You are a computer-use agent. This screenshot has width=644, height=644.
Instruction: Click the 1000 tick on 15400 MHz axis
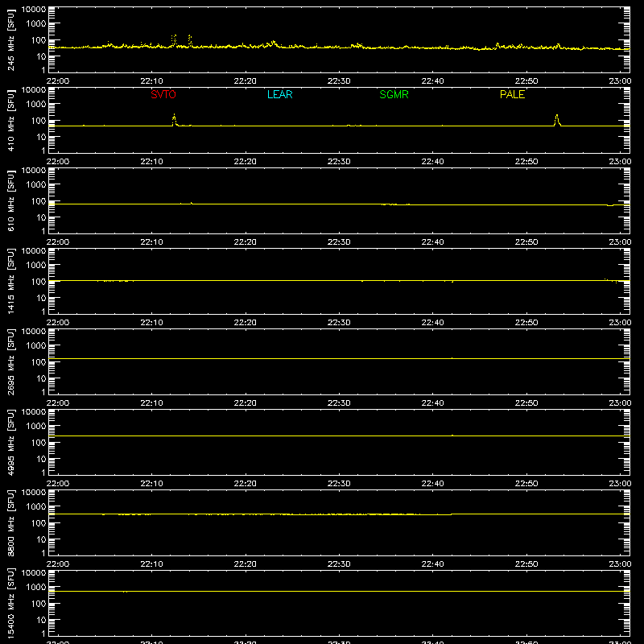(36, 588)
